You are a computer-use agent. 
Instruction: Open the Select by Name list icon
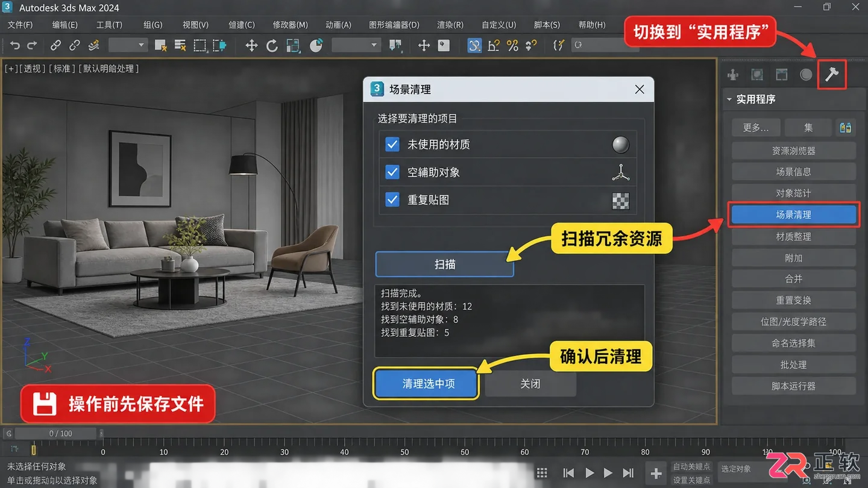(180, 45)
